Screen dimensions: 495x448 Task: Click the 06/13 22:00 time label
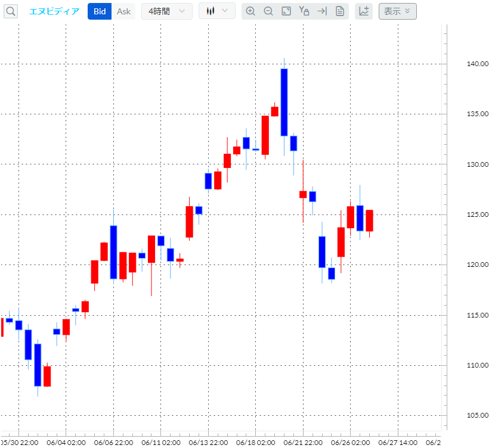pyautogui.click(x=208, y=443)
